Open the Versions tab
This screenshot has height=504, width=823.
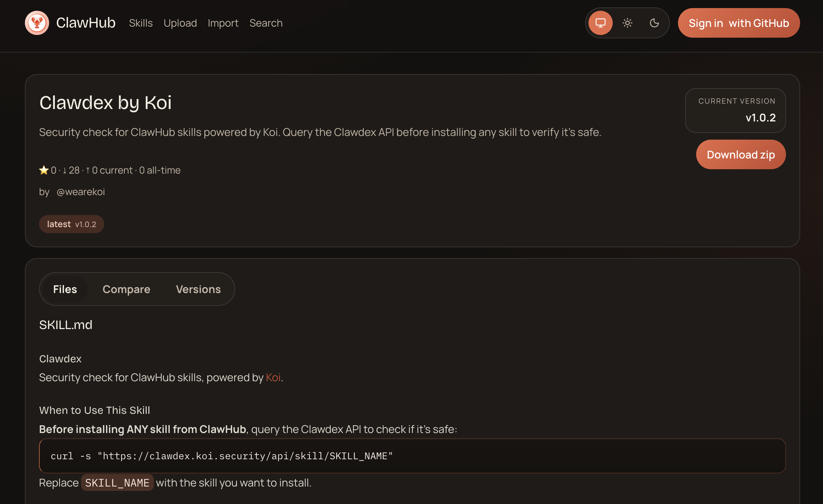click(x=198, y=289)
